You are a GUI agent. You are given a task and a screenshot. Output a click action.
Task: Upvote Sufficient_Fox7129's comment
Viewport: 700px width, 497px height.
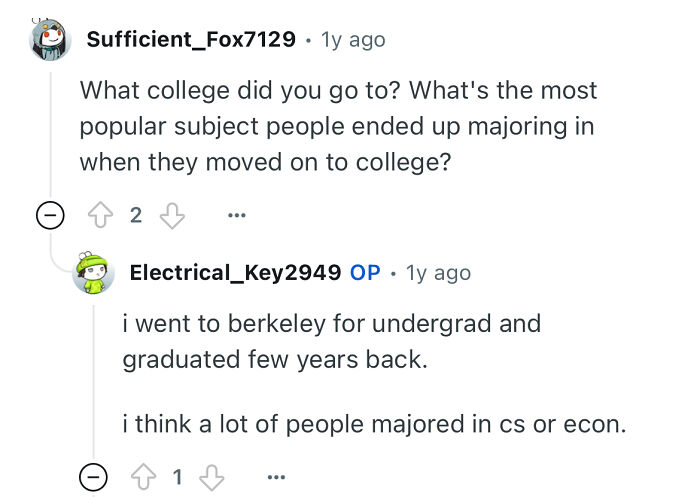103,216
